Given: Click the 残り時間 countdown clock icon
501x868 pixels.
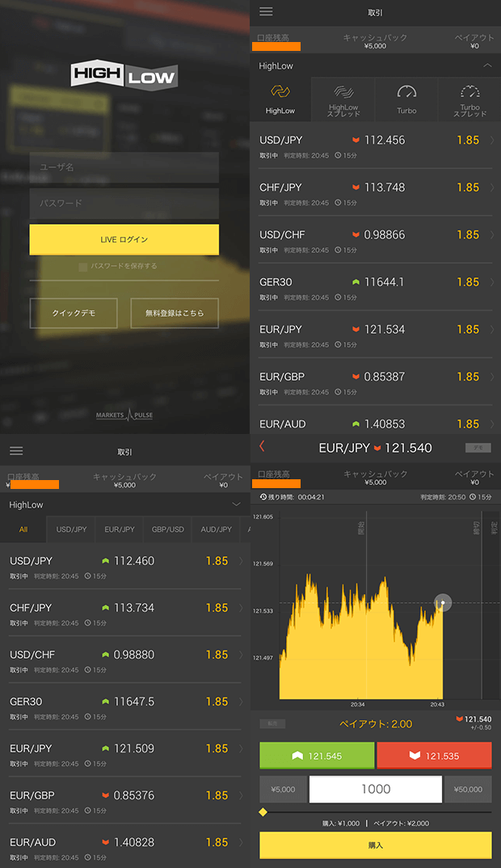Looking at the screenshot, I should pyautogui.click(x=263, y=497).
